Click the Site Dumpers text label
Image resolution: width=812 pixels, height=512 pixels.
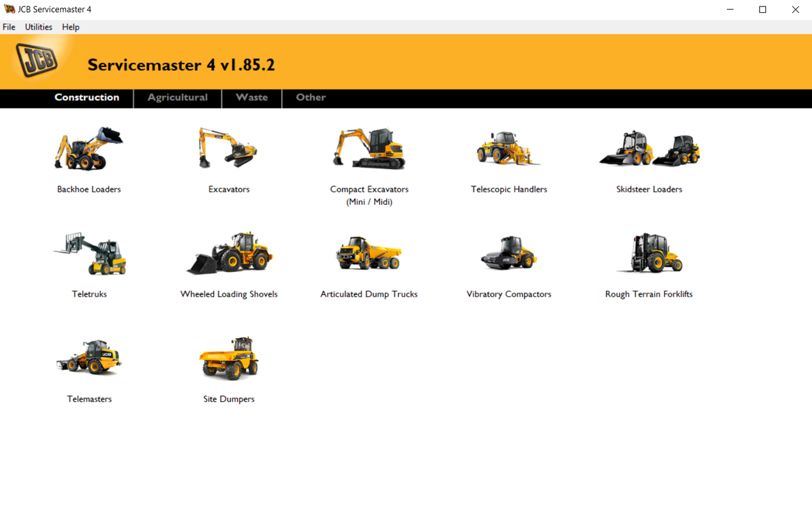(x=229, y=399)
